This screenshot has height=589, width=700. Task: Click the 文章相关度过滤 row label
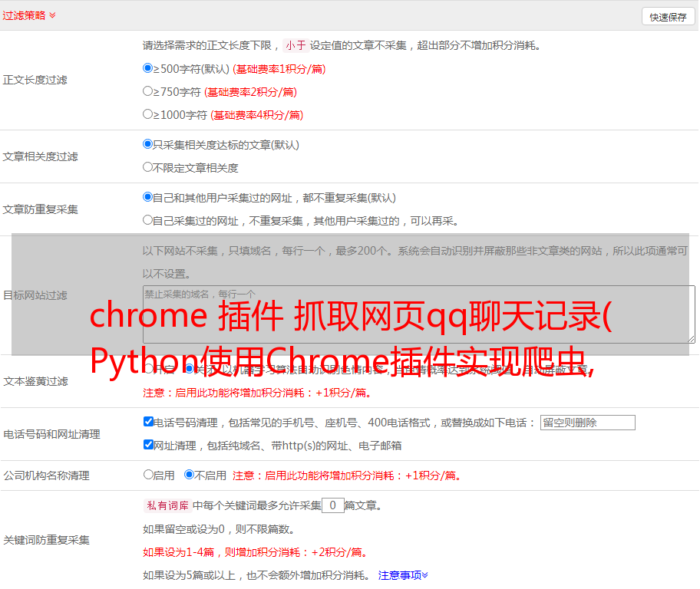coord(40,156)
